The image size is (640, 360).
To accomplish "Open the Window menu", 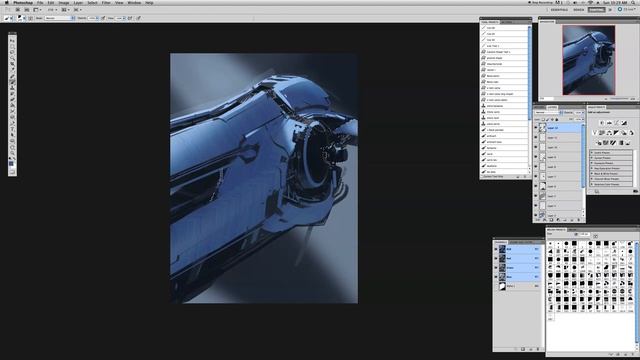I will click(x=134, y=2).
